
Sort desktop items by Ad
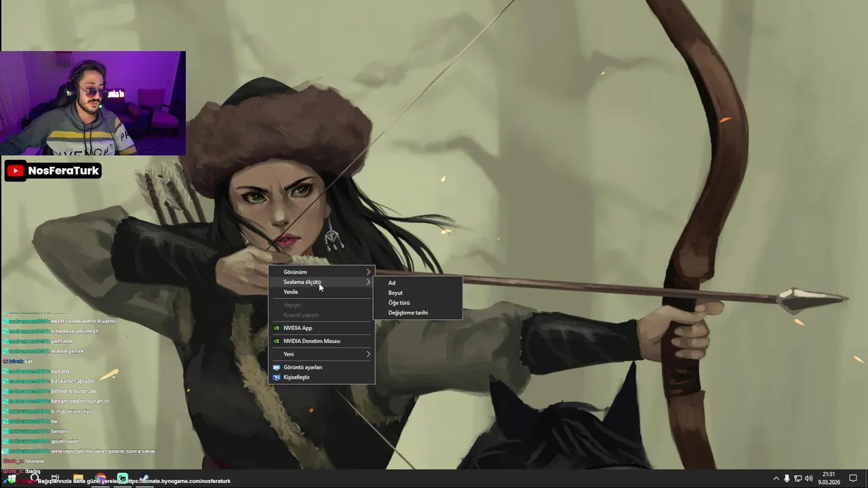[418, 283]
